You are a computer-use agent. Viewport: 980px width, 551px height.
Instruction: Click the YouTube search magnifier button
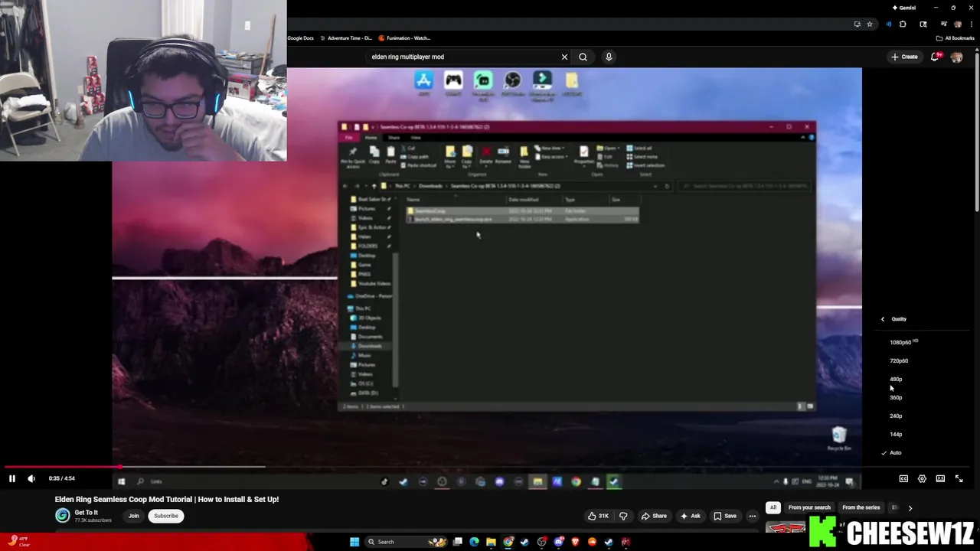(583, 57)
